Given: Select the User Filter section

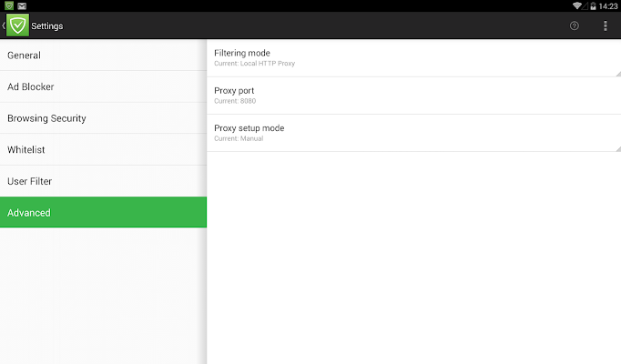Looking at the screenshot, I should pyautogui.click(x=103, y=181).
